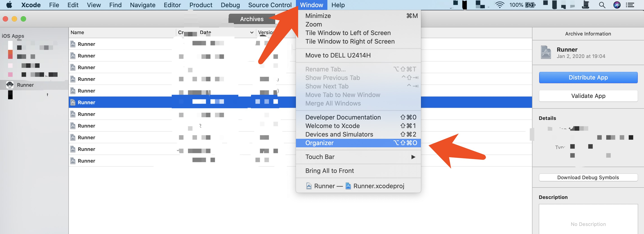This screenshot has height=234, width=644.
Task: Select Move to DELL U2414H
Action: (358, 55)
